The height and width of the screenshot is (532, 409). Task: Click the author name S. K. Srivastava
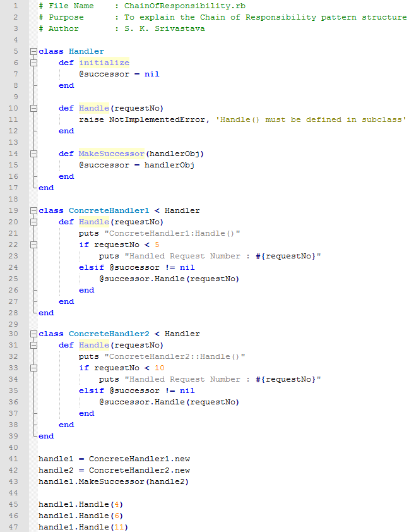[x=164, y=28]
